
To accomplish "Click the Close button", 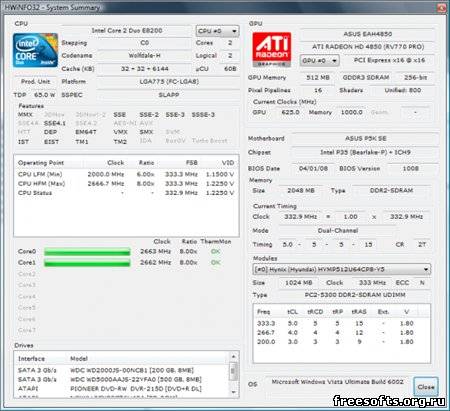I will pyautogui.click(x=426, y=387).
